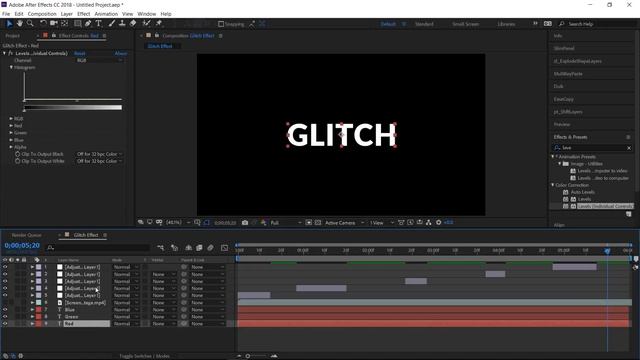Click the viewer reset exposure icon

(x=439, y=223)
